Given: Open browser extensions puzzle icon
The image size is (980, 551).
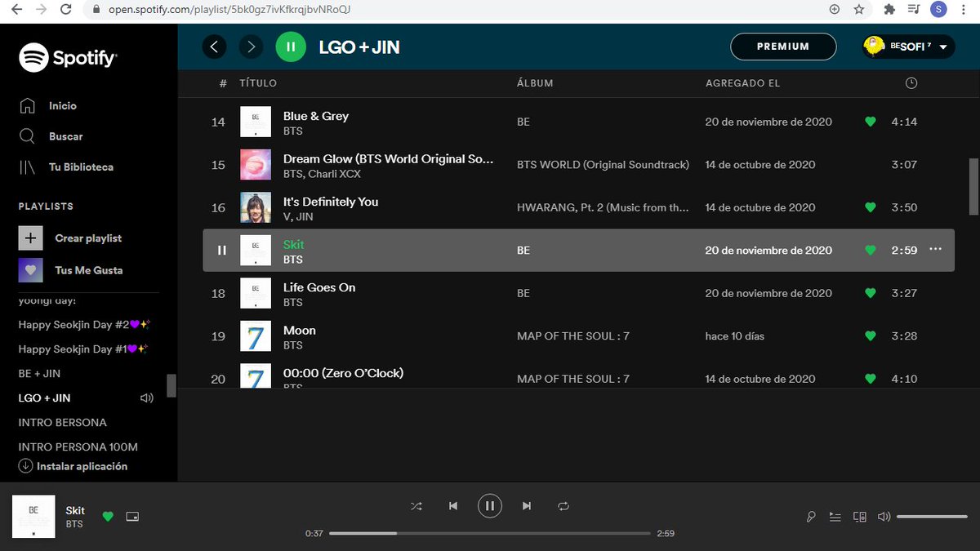Looking at the screenshot, I should (889, 10).
